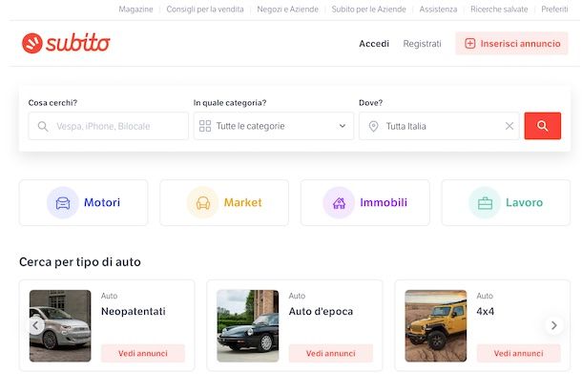The width and height of the screenshot is (582, 392).
Task: Open the Magazine link
Action: click(x=135, y=10)
